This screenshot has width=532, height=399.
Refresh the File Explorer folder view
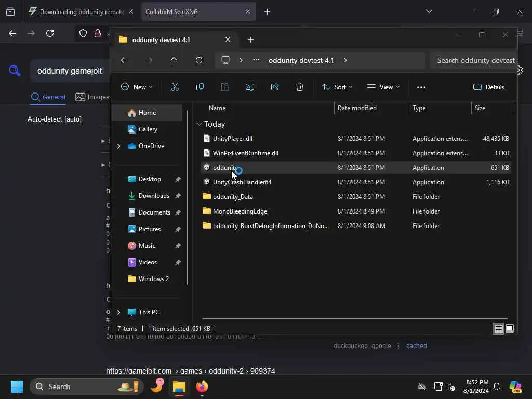199,60
